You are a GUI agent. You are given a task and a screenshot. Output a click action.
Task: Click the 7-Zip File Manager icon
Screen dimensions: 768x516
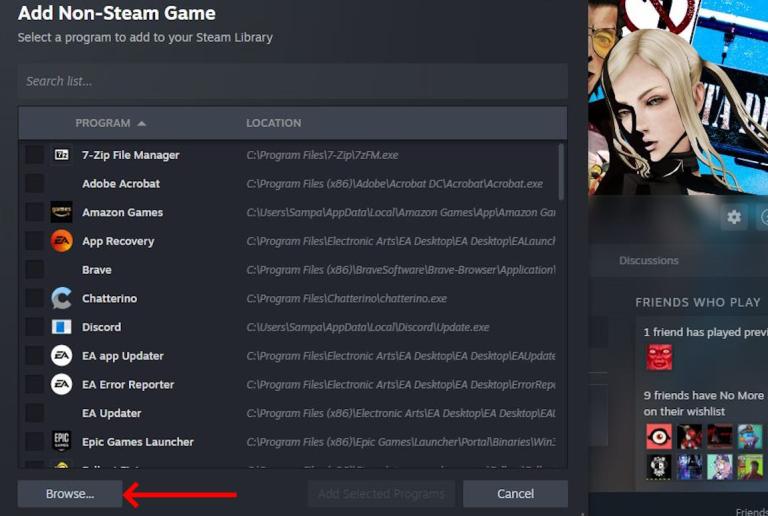61,155
